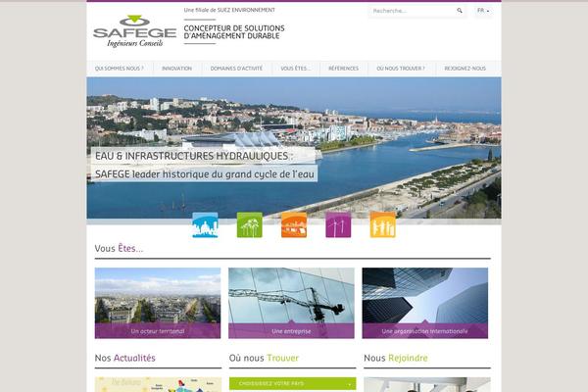Viewport: 588px width, 392px height.
Task: Open the orange infrastructure domain icon
Action: tap(294, 225)
